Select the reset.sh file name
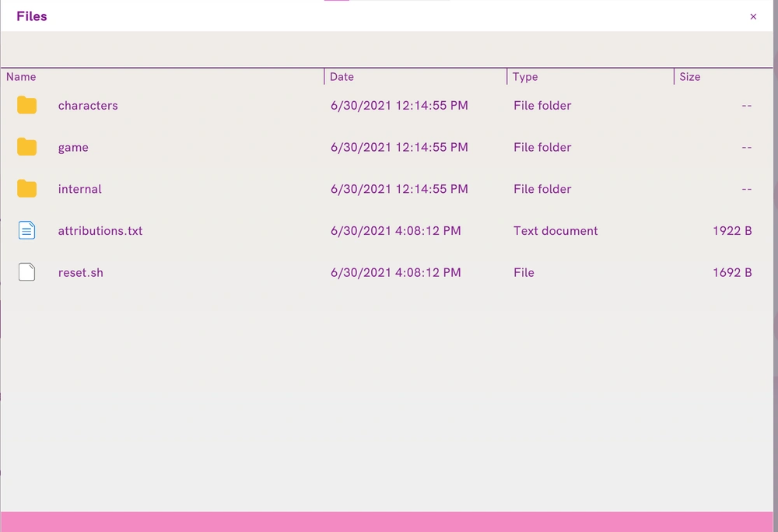The width and height of the screenshot is (778, 532). 81,272
